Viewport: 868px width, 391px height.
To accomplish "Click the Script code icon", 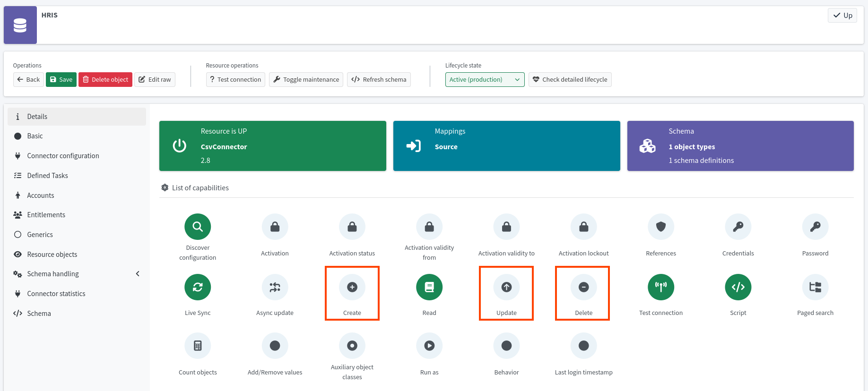I will [738, 287].
